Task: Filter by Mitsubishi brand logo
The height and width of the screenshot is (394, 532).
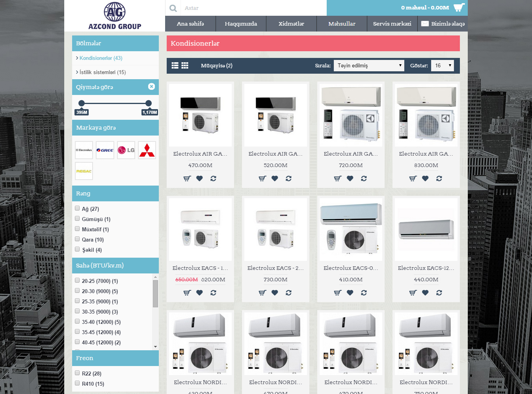Action: pos(147,150)
